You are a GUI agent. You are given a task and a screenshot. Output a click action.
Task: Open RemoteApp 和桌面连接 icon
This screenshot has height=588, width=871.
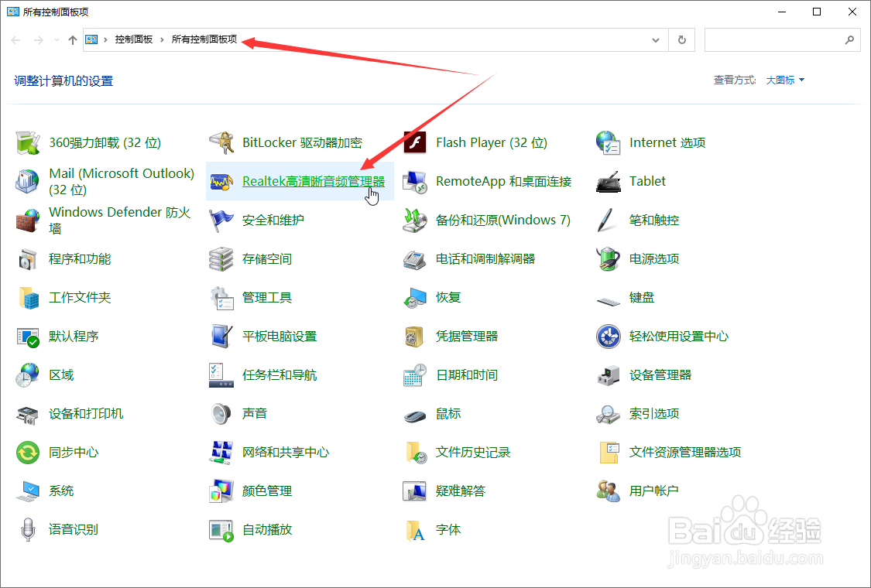[414, 182]
